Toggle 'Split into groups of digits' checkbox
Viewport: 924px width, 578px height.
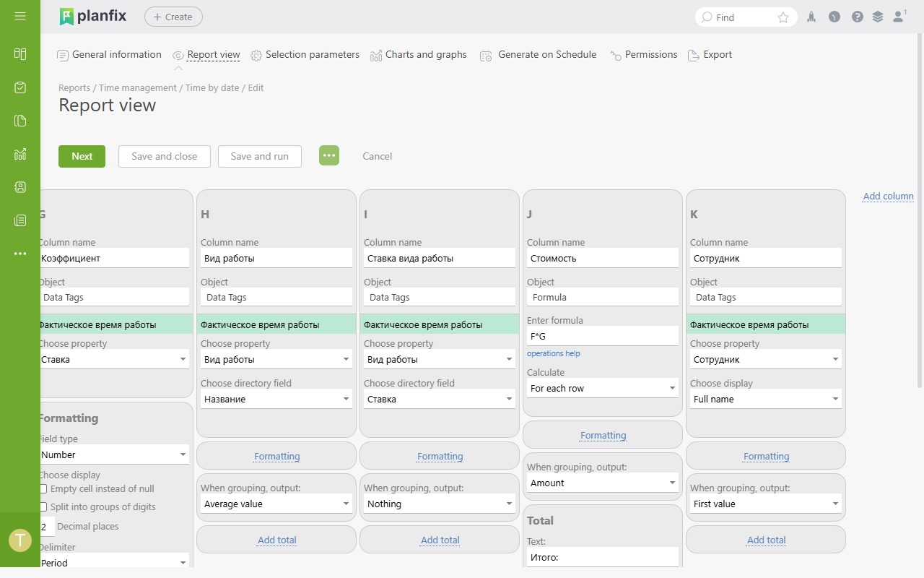[43, 507]
